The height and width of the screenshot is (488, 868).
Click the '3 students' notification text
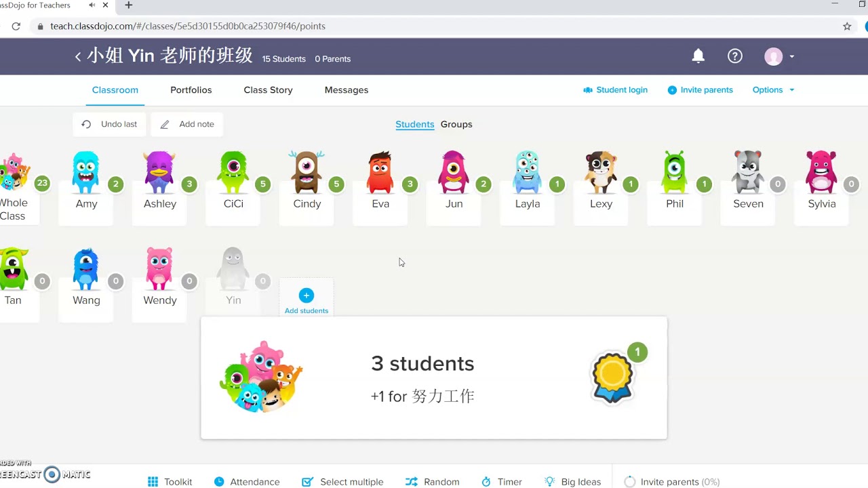click(x=422, y=364)
